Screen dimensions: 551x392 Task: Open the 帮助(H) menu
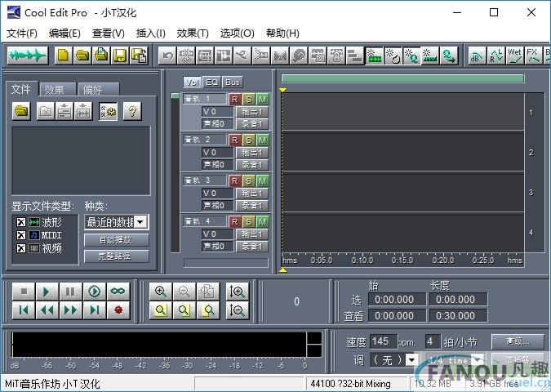282,33
